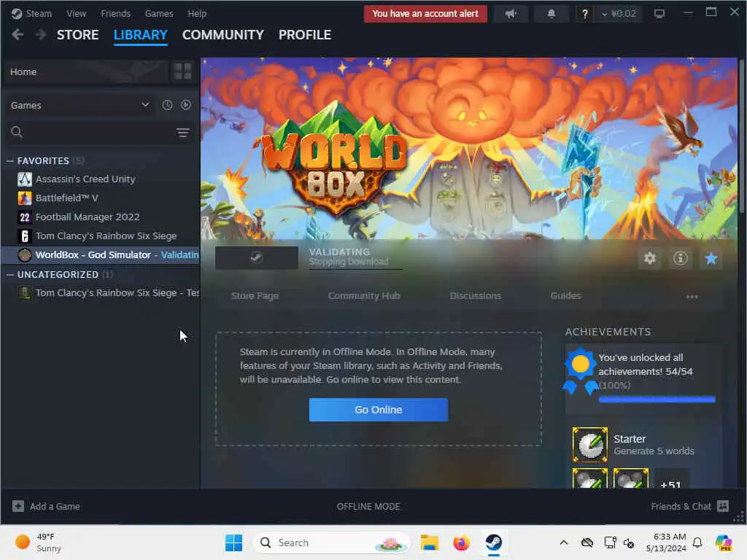This screenshot has width=747, height=560.
Task: Go to the COMMUNITY tab
Action: (x=223, y=35)
